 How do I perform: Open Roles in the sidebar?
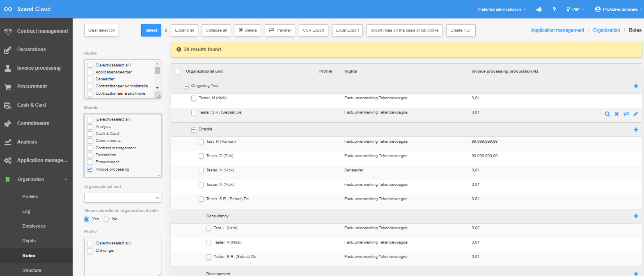click(x=29, y=255)
